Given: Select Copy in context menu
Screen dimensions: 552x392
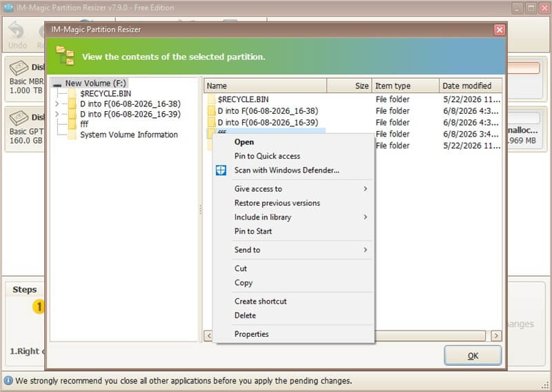Looking at the screenshot, I should (294, 283).
